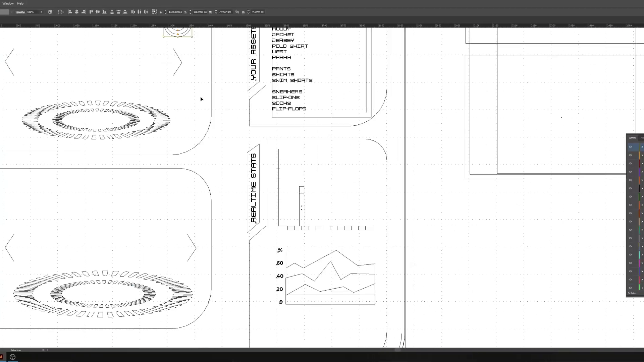The width and height of the screenshot is (644, 362).
Task: Click horizontal align right icon
Action: 83,12
